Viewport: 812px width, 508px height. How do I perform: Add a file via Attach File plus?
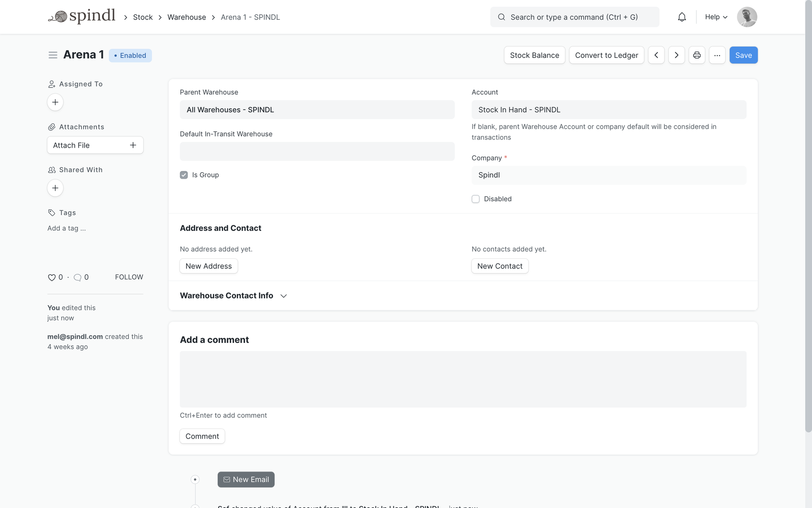pyautogui.click(x=133, y=145)
